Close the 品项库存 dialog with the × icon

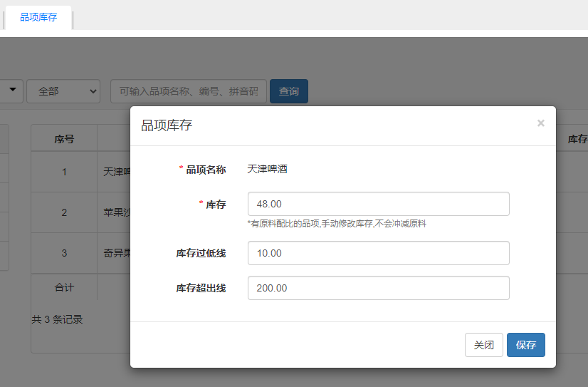[x=540, y=123]
